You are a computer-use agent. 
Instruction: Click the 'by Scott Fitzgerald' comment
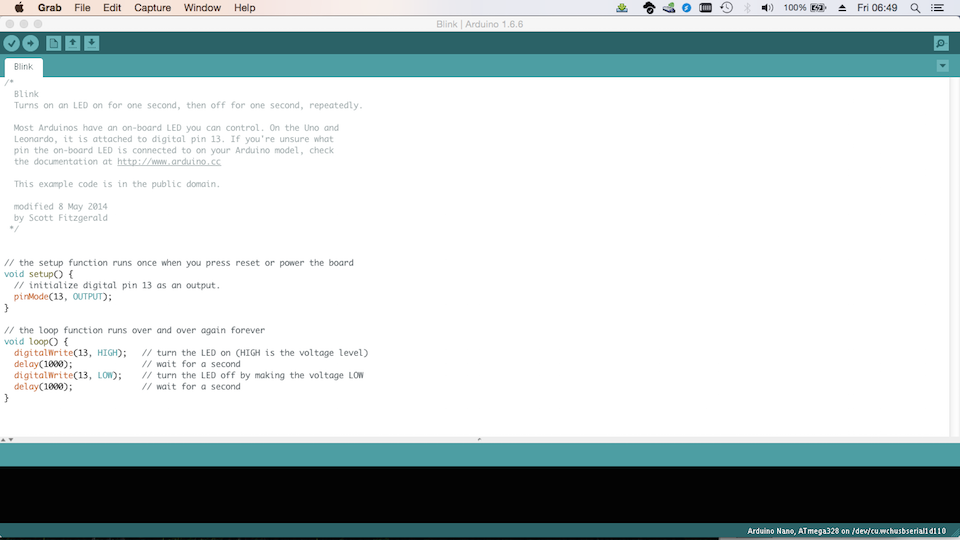(61, 217)
